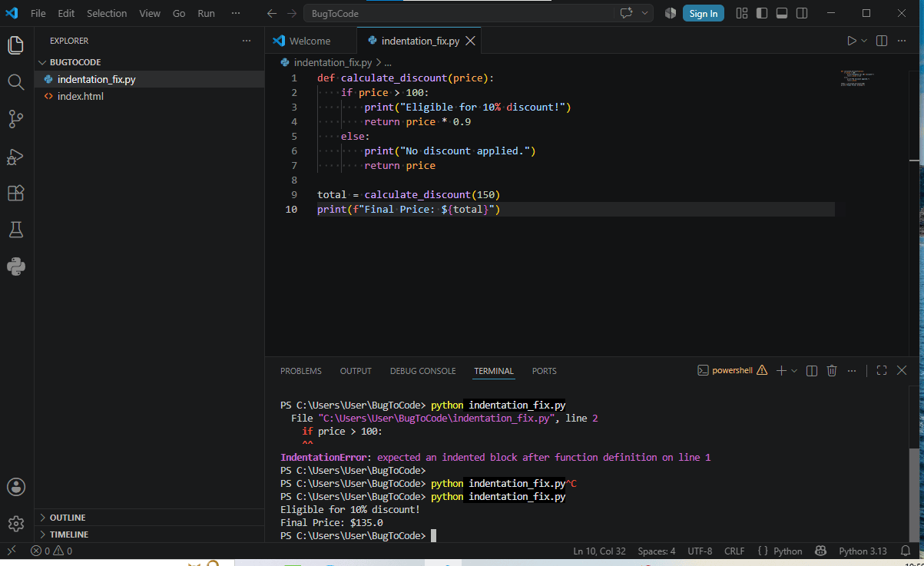Toggle secondary side bar visibility

pos(802,13)
